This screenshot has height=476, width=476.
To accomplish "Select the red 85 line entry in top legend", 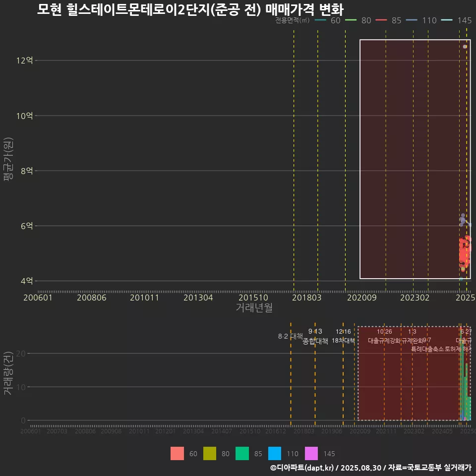I will [389, 20].
